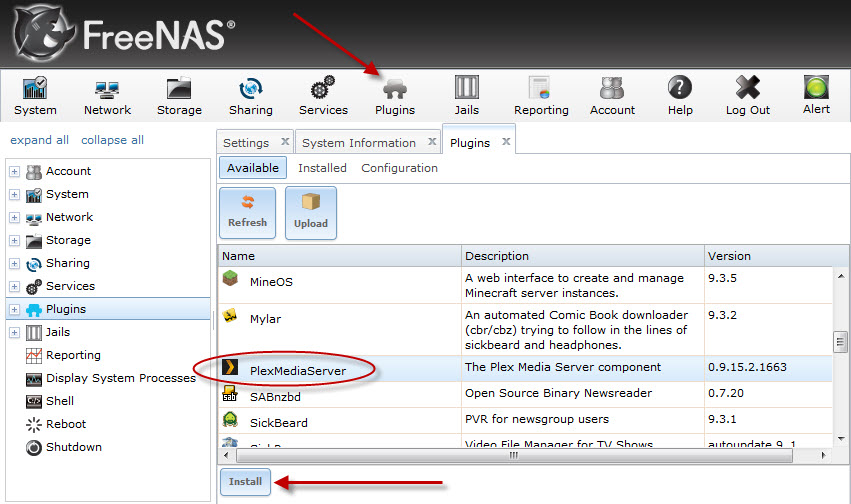851x504 pixels.
Task: Expand the Plugins tree node
Action: pos(14,310)
